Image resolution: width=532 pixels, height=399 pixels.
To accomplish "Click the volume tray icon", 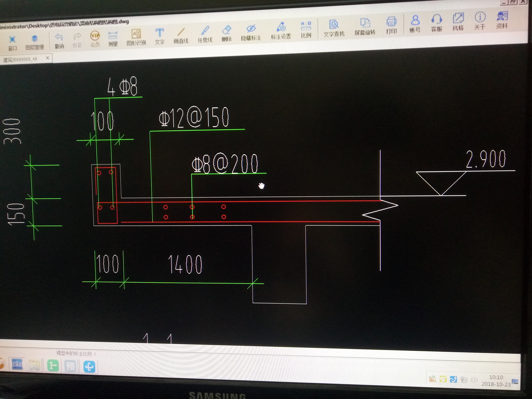I will [x=474, y=380].
